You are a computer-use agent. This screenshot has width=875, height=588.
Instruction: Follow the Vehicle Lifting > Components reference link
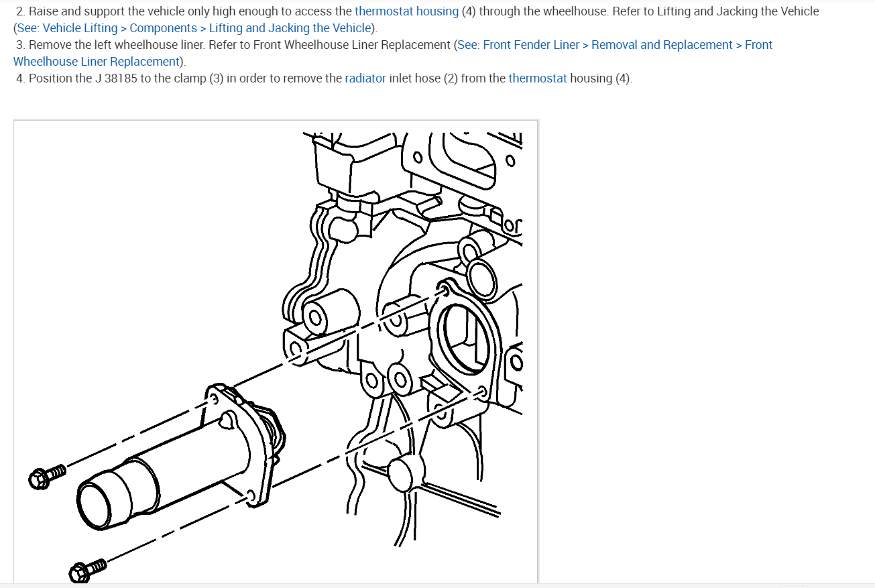coord(194,28)
